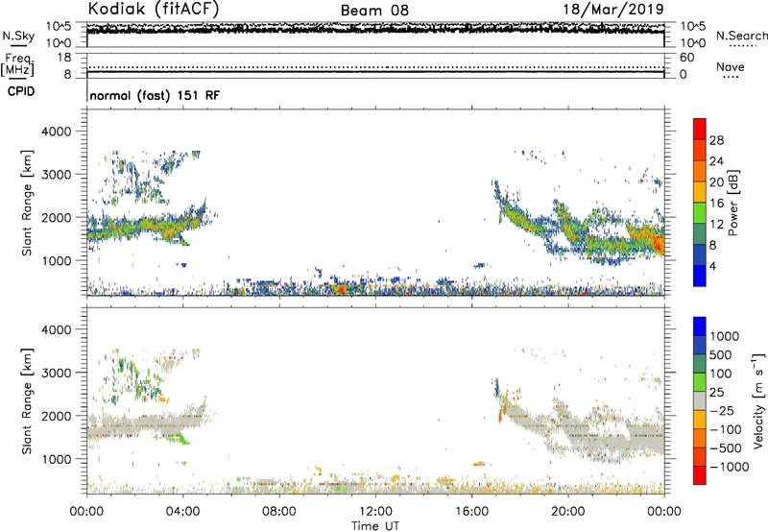Click the '-1000' value on the velocity color bar
Image resolution: width=768 pixels, height=532 pixels.
pos(729,467)
